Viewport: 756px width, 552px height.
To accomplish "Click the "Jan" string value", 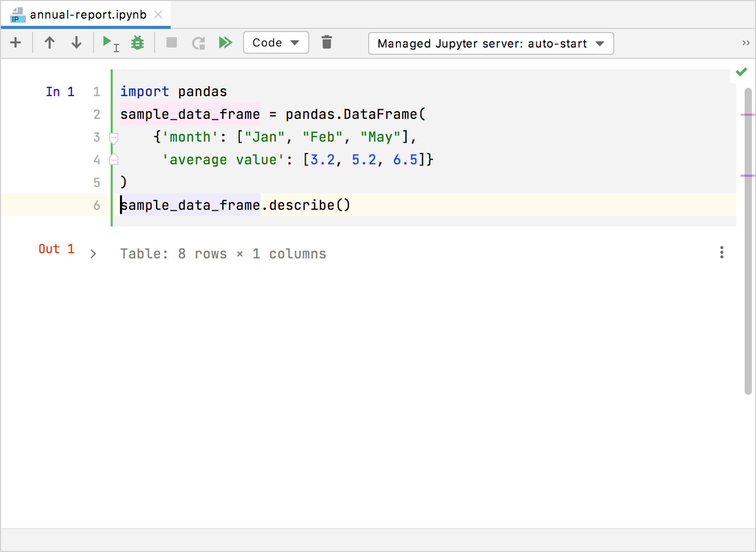I will [265, 137].
